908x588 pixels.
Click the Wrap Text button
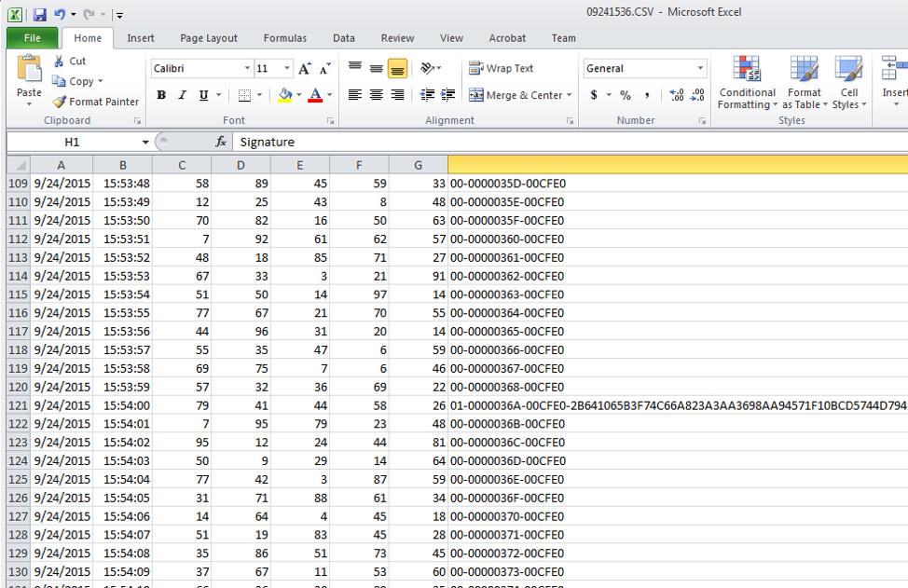pyautogui.click(x=501, y=68)
